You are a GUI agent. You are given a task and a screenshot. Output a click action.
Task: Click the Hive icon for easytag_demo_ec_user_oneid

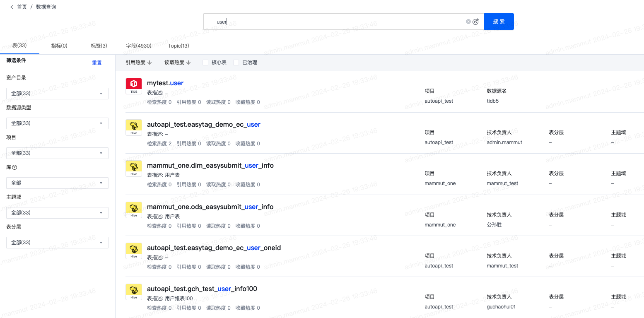coord(134,251)
